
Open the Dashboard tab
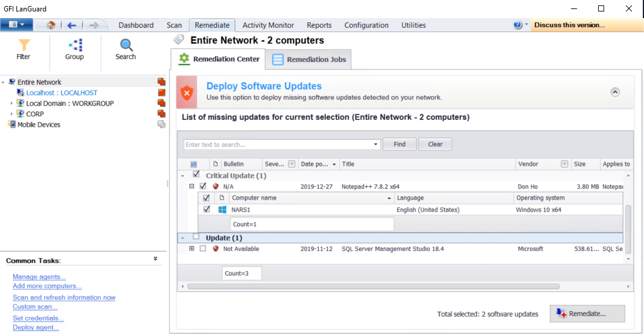[136, 25]
